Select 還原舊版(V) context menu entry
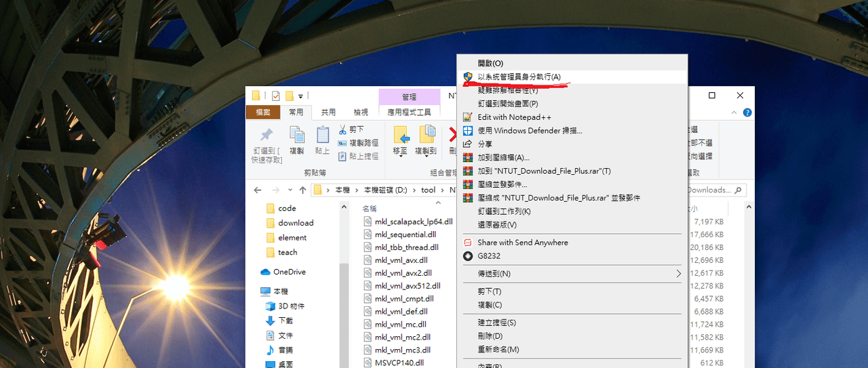Viewport: 868px width, 368px height. (x=573, y=224)
